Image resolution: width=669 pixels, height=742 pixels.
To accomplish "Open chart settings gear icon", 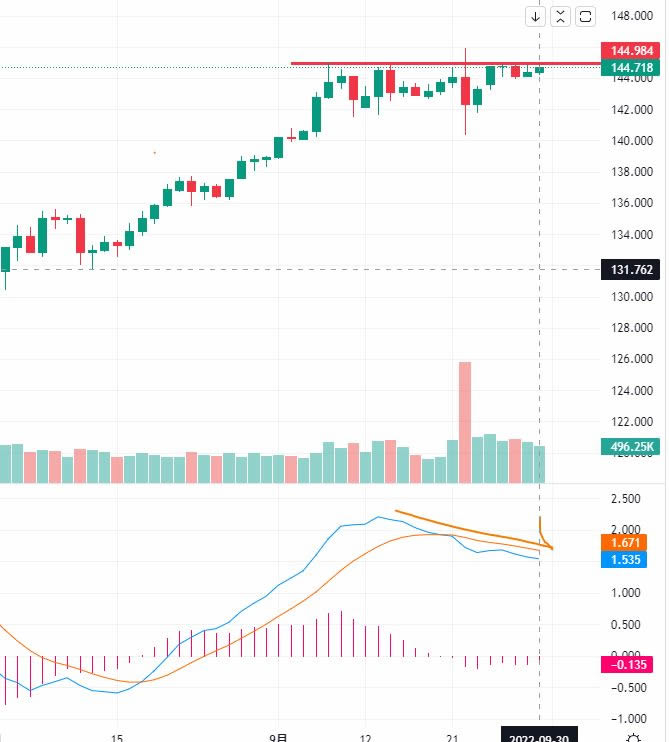I will 633,737.
